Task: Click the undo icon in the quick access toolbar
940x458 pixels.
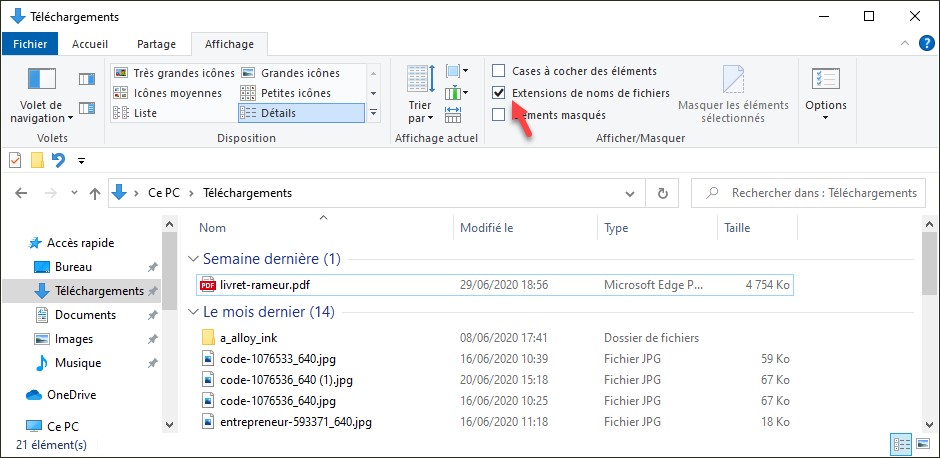Action: 59,160
